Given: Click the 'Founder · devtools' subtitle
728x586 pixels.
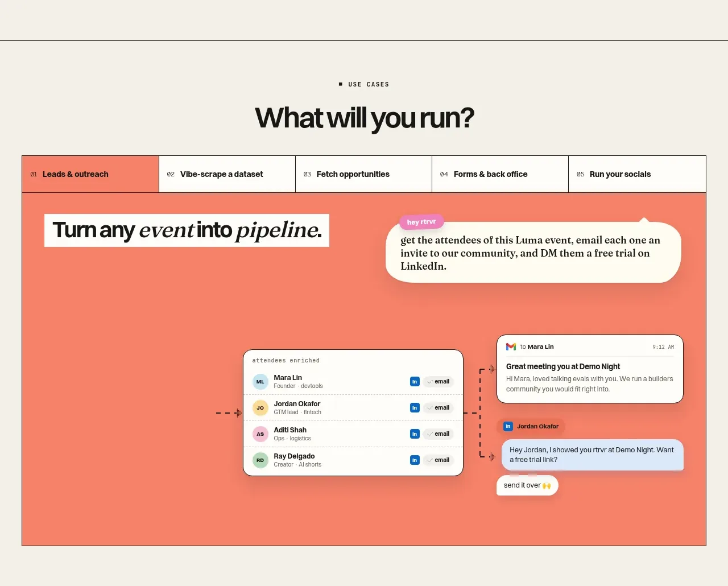Looking at the screenshot, I should [x=298, y=386].
